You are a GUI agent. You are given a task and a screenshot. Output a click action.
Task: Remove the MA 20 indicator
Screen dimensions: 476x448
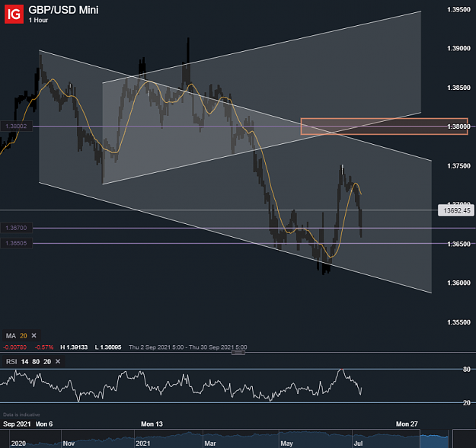[34, 335]
